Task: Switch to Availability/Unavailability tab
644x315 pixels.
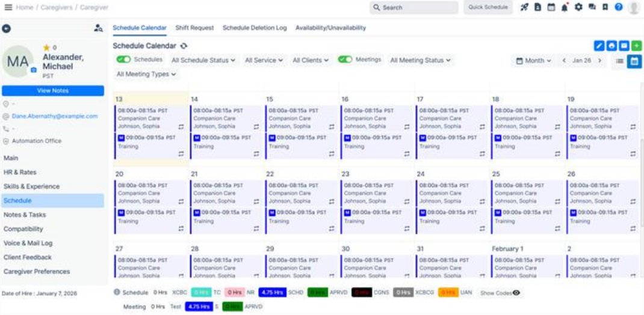Action: pos(330,28)
